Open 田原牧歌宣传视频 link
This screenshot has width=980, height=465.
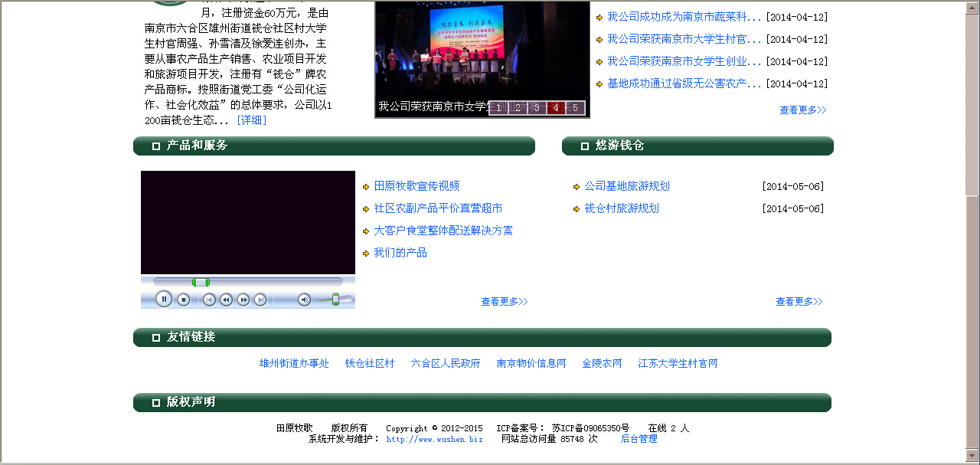click(x=416, y=186)
